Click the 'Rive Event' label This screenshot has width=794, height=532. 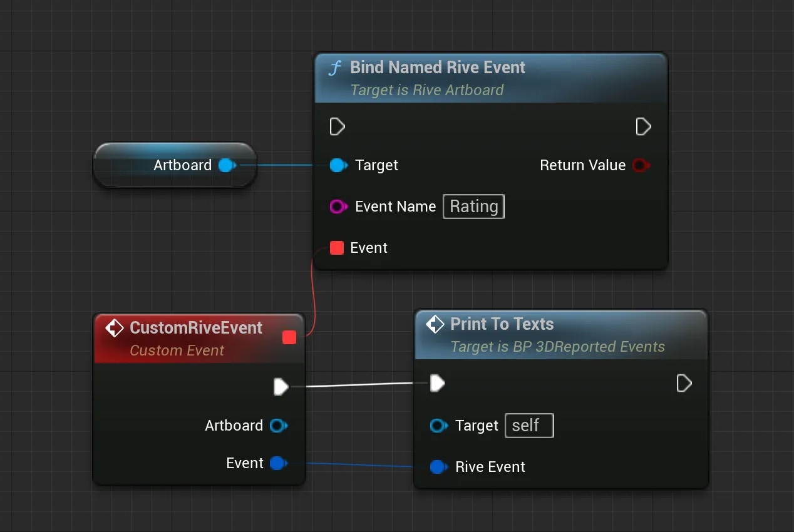(490, 467)
